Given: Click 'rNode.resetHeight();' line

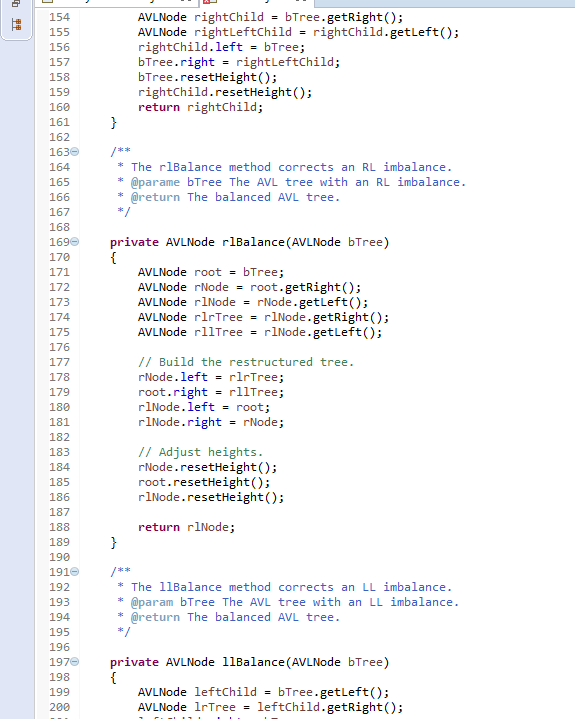Looking at the screenshot, I should (x=207, y=467).
